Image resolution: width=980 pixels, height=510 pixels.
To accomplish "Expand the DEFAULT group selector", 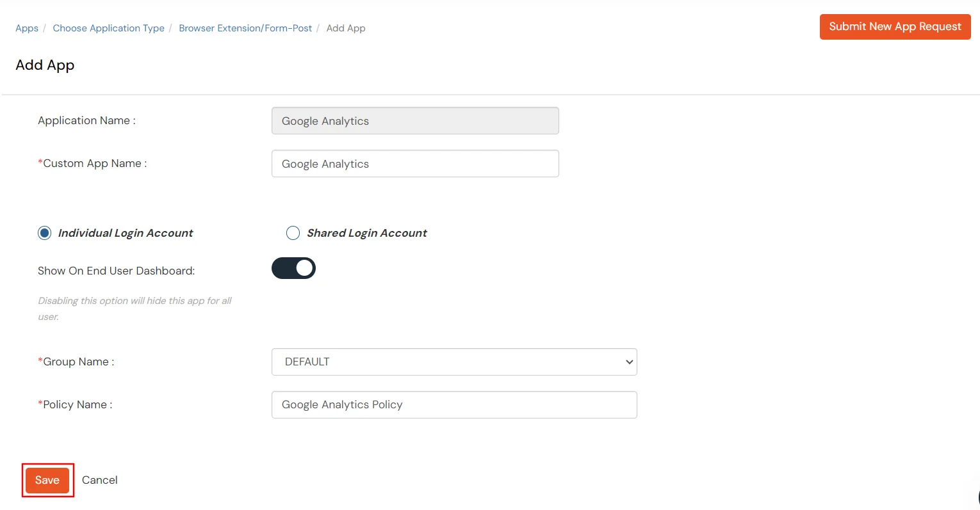I will point(454,362).
